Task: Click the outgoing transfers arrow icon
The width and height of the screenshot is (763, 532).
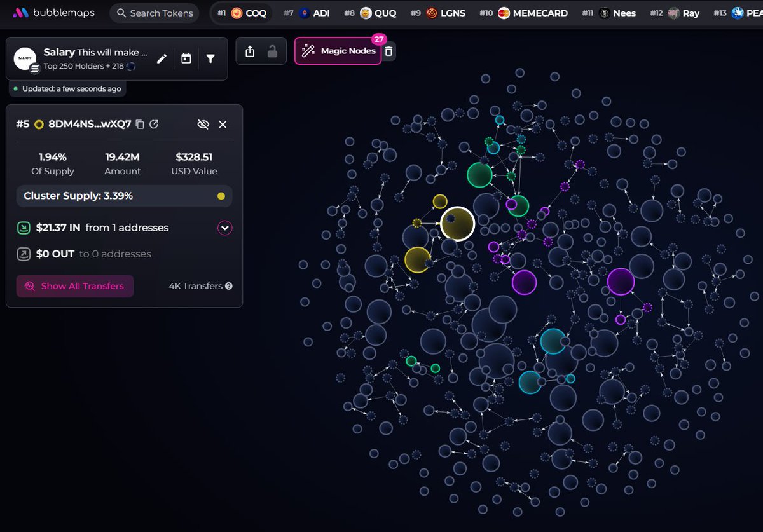Action: (x=23, y=254)
